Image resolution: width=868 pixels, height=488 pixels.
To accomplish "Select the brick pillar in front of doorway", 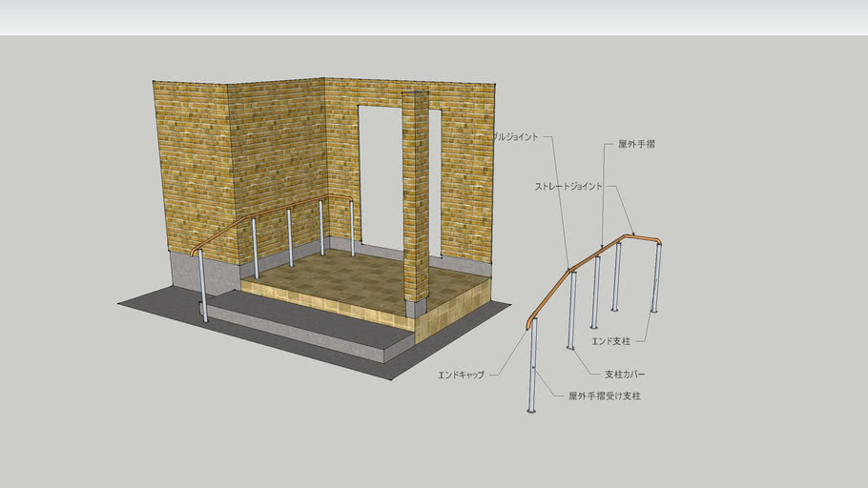I will (415, 200).
